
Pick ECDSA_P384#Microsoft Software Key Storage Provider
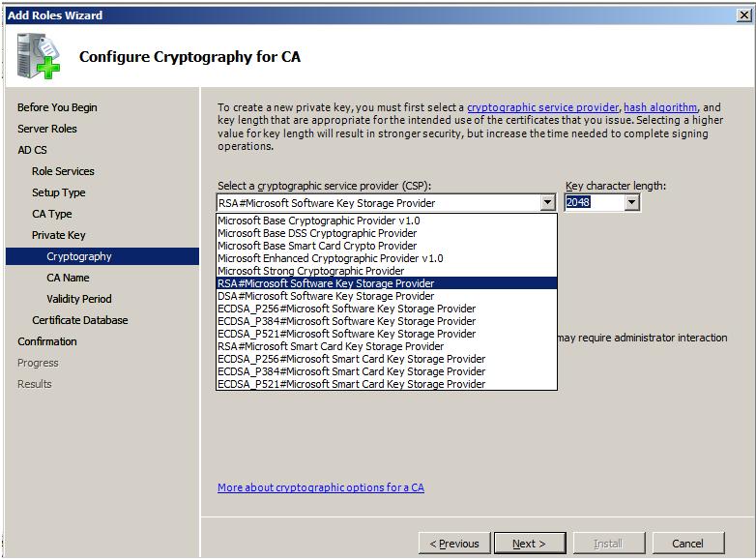[387, 321]
